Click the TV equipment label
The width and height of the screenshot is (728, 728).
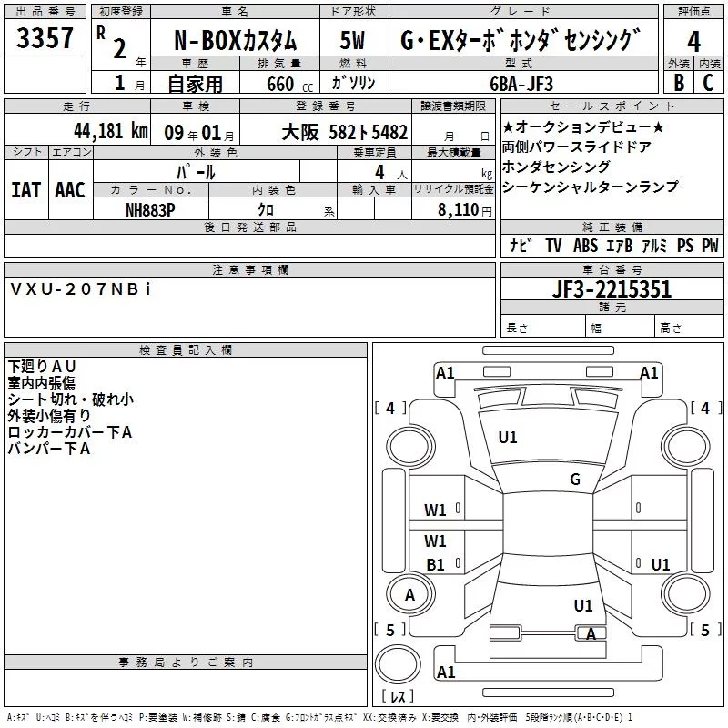point(553,245)
